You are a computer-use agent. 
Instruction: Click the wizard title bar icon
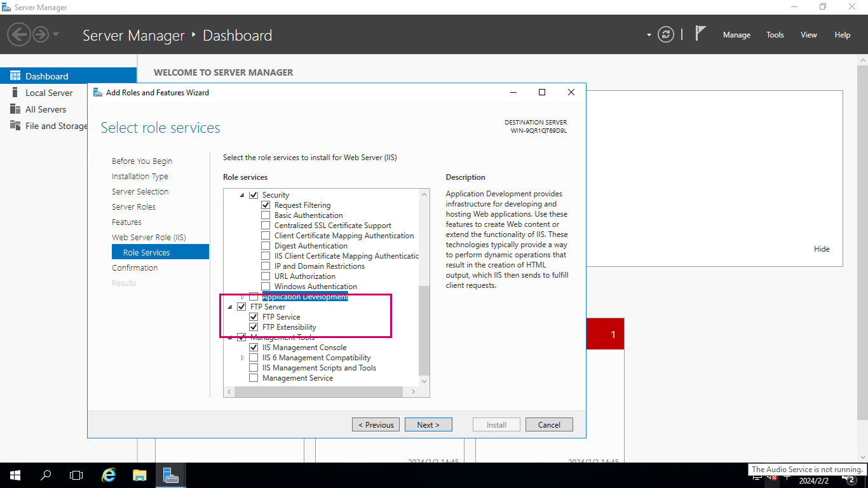[x=98, y=92]
